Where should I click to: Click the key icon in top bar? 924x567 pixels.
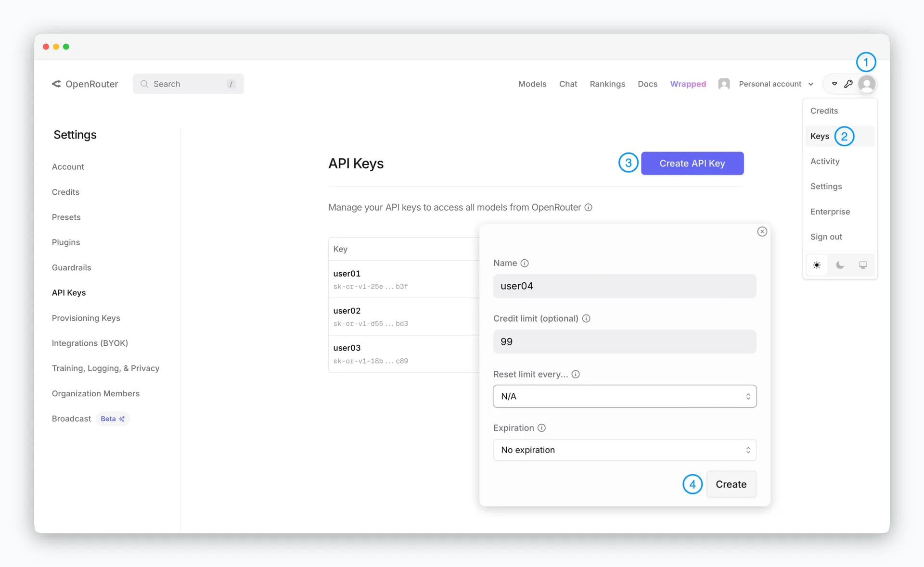coord(848,84)
